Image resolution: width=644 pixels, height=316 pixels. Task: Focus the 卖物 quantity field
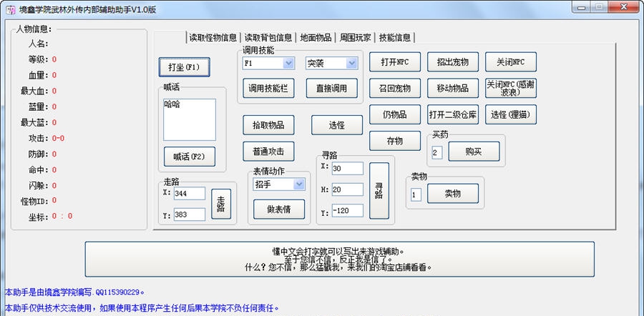(416, 195)
